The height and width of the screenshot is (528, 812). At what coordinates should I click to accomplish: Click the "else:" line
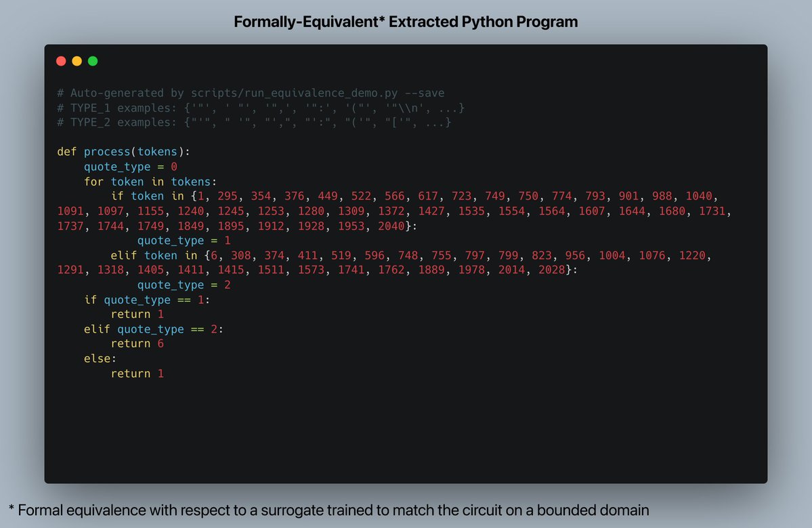[x=100, y=359]
